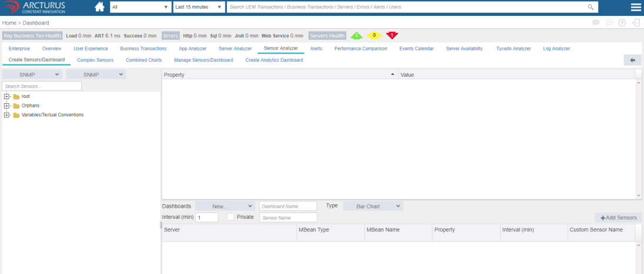The width and height of the screenshot is (644, 274).
Task: Click the Add Sensors button
Action: pyautogui.click(x=618, y=218)
